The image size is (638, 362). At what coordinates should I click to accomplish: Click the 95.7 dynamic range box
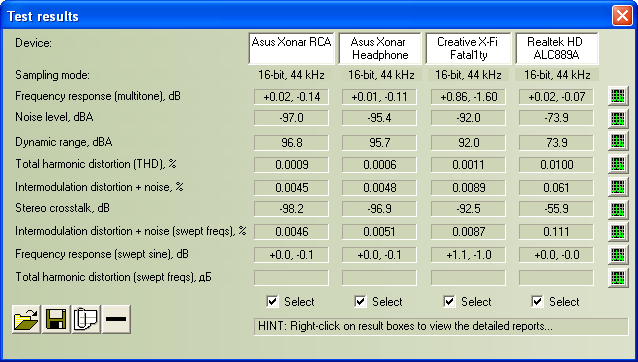(379, 143)
